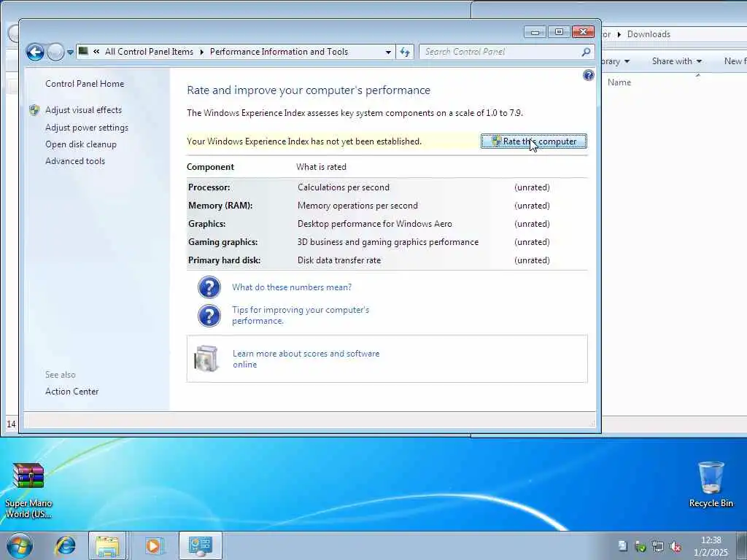Select the Primary hard disk row label
The width and height of the screenshot is (747, 560).
click(224, 260)
